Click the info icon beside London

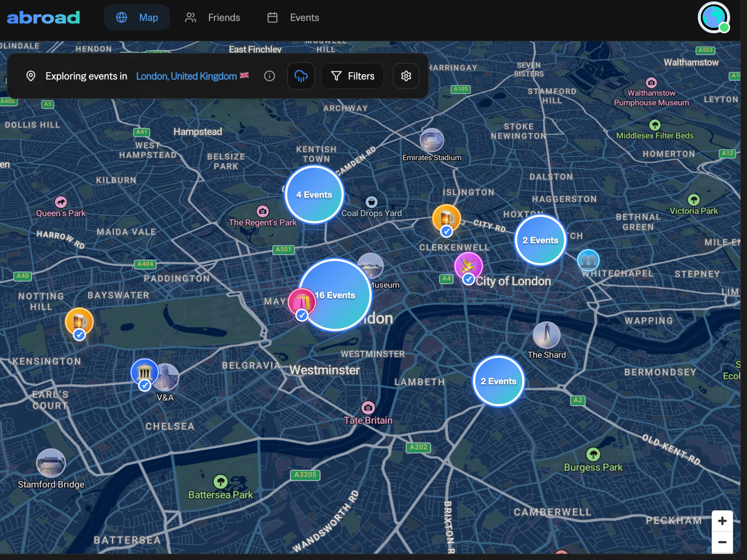tap(269, 76)
